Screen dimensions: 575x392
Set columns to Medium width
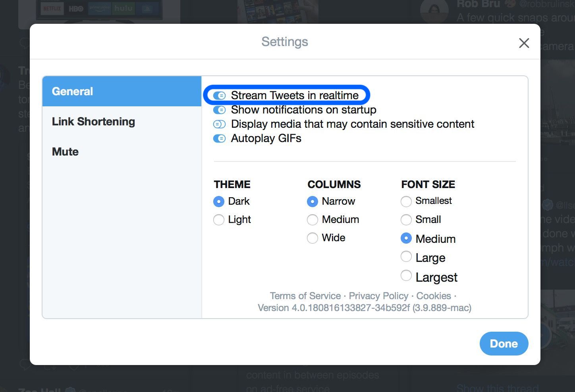(x=313, y=219)
